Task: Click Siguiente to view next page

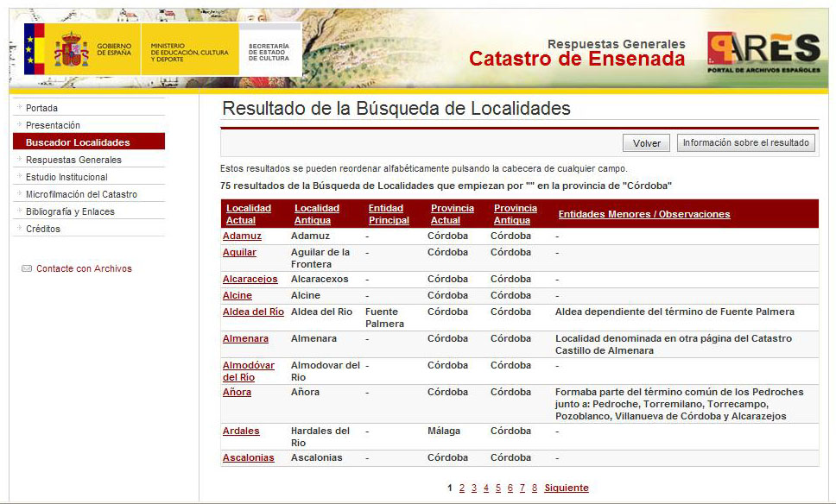Action: pos(566,488)
